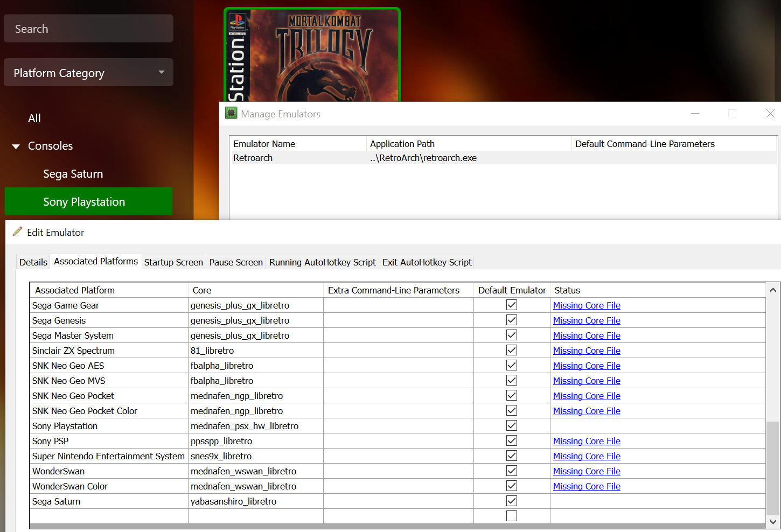781x532 pixels.
Task: Select the mednafen_psx_hw_libretro core cell
Action: 256,426
